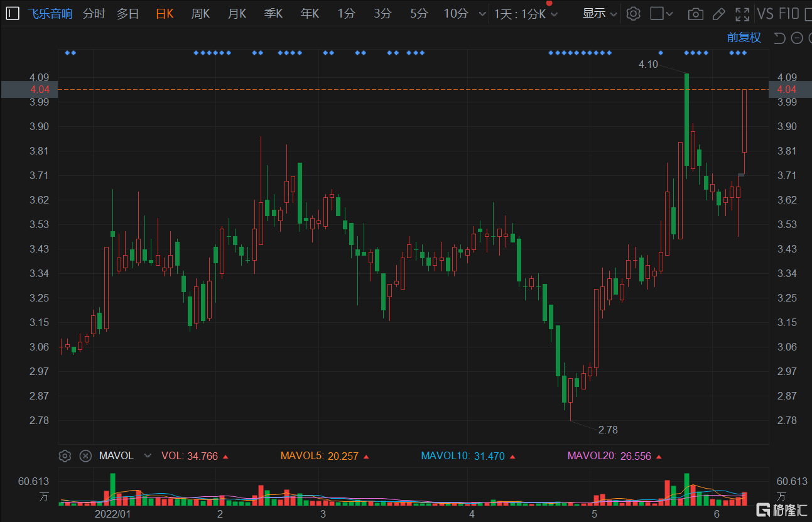
Task: Expand the 显示 display dropdown
Action: point(600,14)
